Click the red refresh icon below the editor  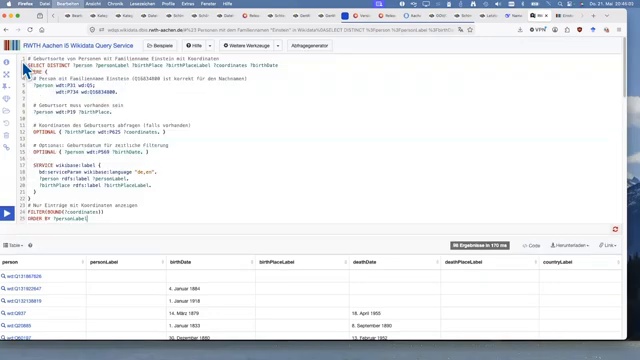615,229
